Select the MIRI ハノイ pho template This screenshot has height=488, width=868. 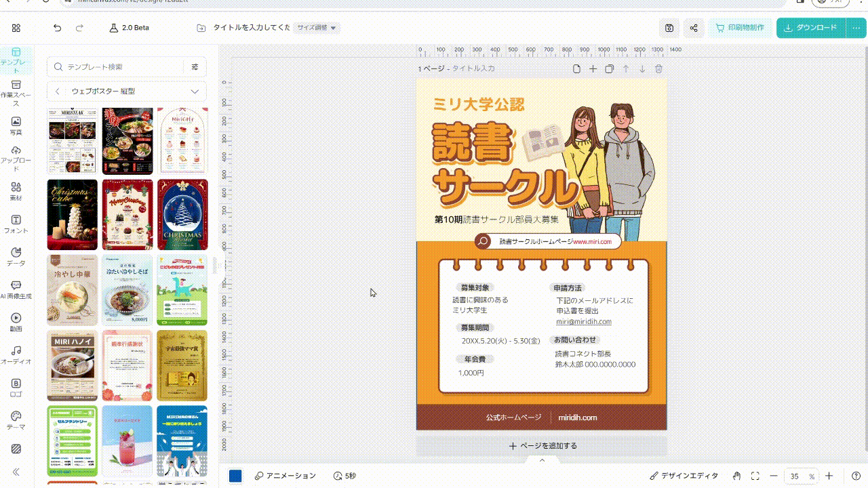tap(73, 365)
